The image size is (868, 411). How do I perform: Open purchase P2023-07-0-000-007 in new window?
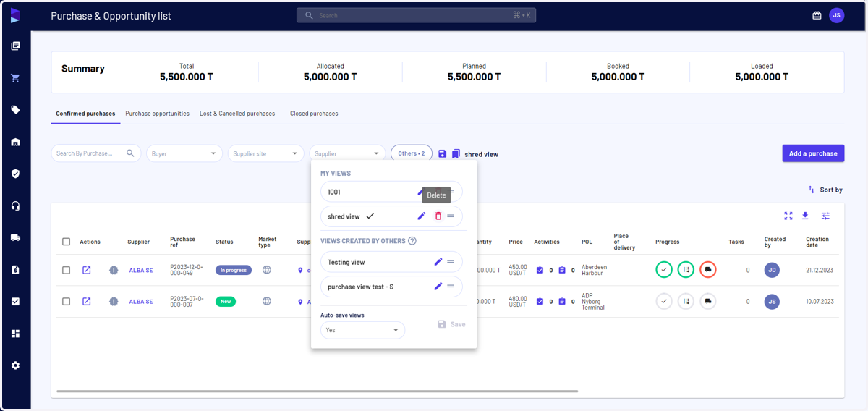[x=87, y=301]
